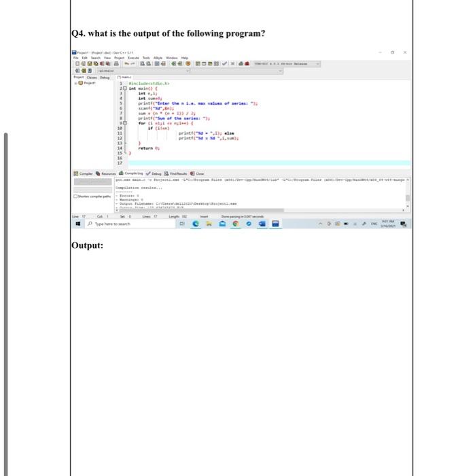The width and height of the screenshot is (475, 476).
Task: Click the Debug tab in the bottom panel
Action: click(x=154, y=173)
